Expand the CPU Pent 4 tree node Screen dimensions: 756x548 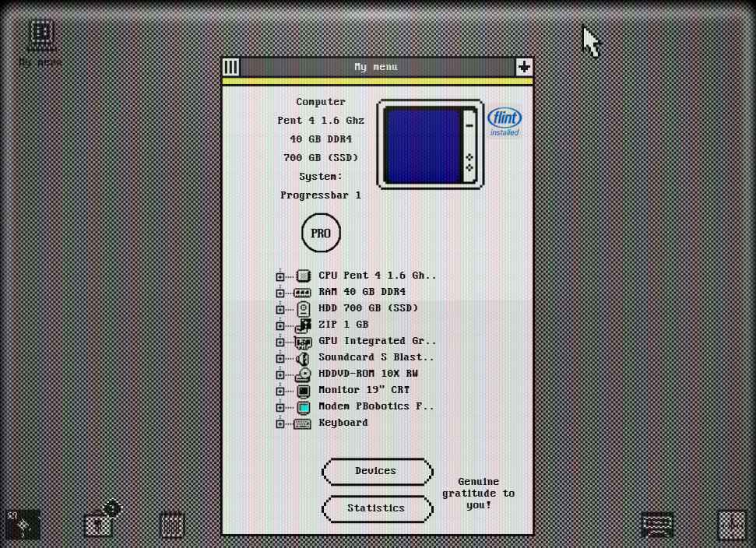(x=280, y=275)
